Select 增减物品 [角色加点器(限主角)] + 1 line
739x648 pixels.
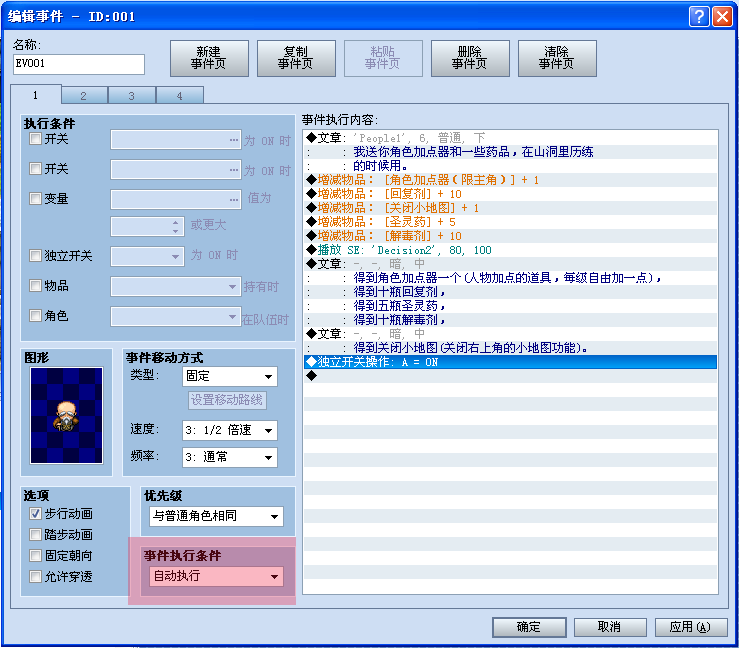510,180
